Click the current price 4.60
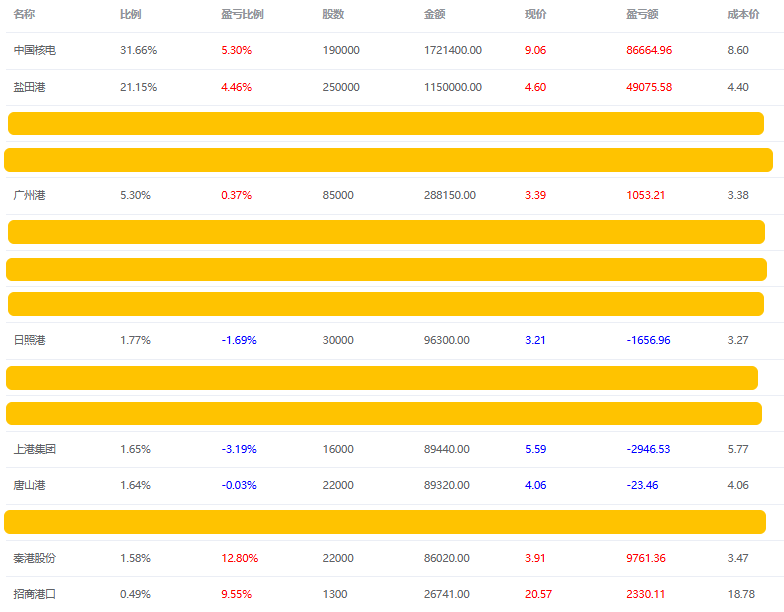 [536, 88]
